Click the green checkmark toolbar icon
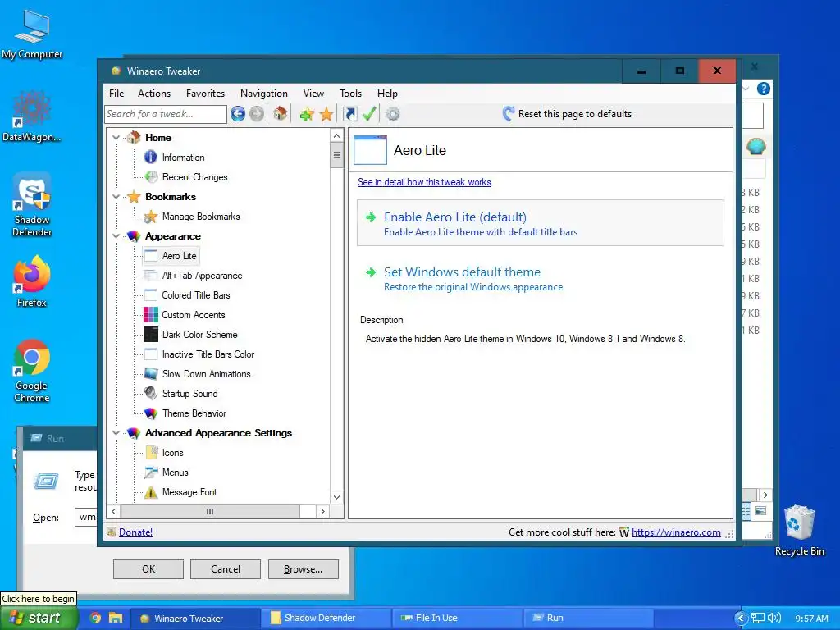 pos(369,113)
